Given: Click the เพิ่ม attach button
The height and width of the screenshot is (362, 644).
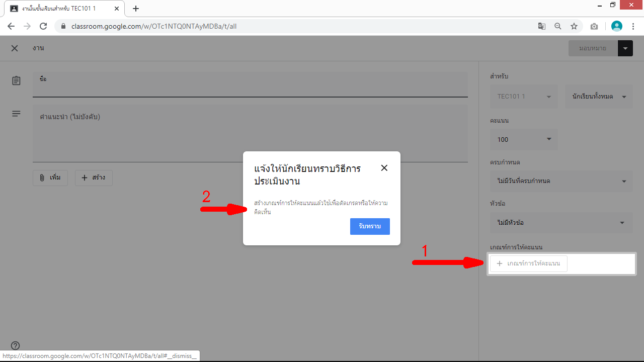Looking at the screenshot, I should [50, 178].
